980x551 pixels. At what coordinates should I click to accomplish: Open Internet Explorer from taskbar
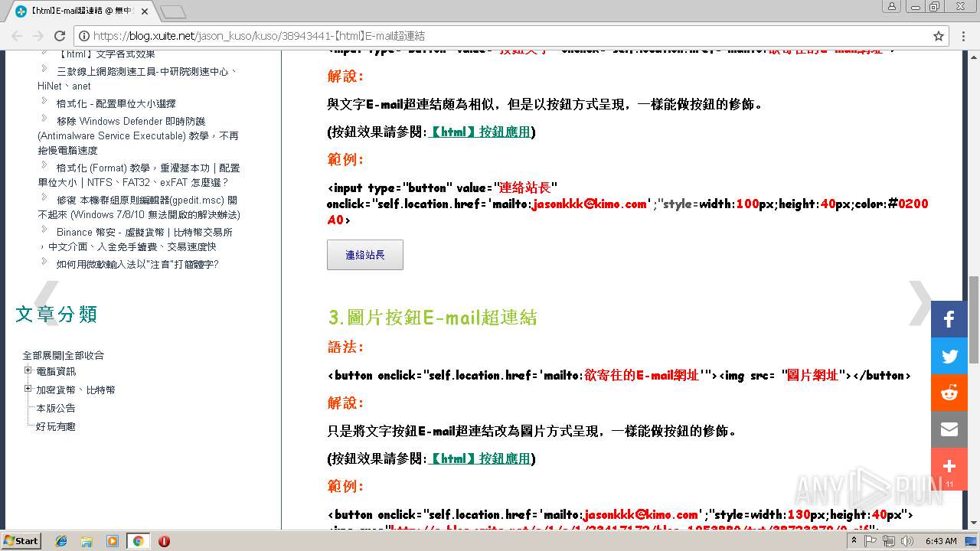(62, 541)
